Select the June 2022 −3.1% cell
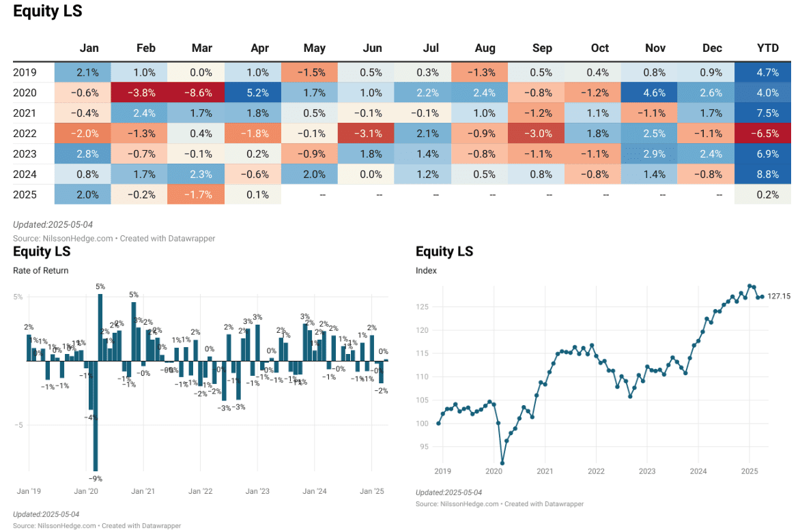800x532 pixels. coord(373,134)
